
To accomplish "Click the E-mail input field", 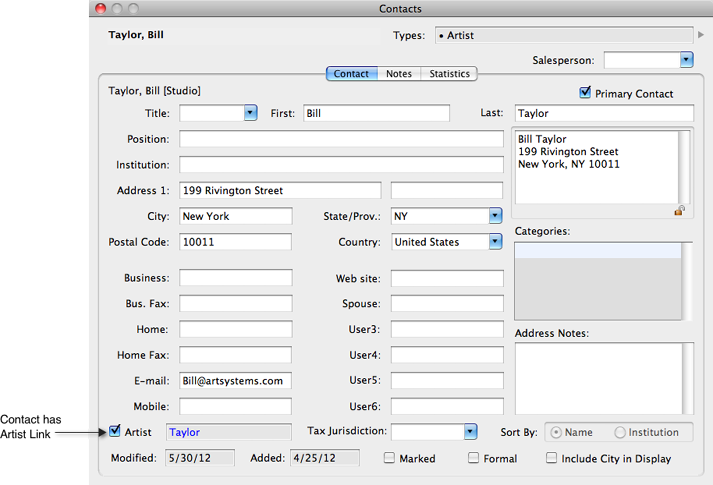I will [x=235, y=381].
